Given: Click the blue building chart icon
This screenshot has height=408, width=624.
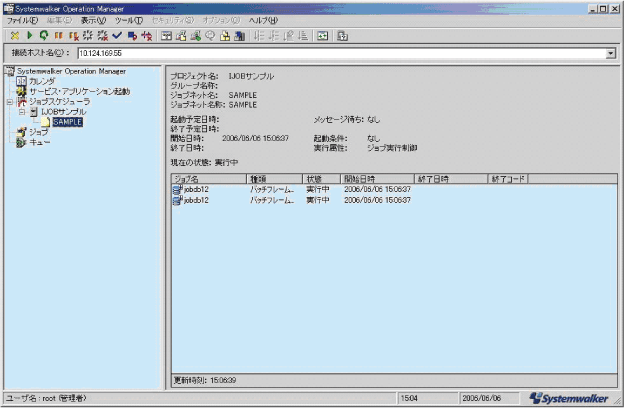Looking at the screenshot, I should coord(240,36).
